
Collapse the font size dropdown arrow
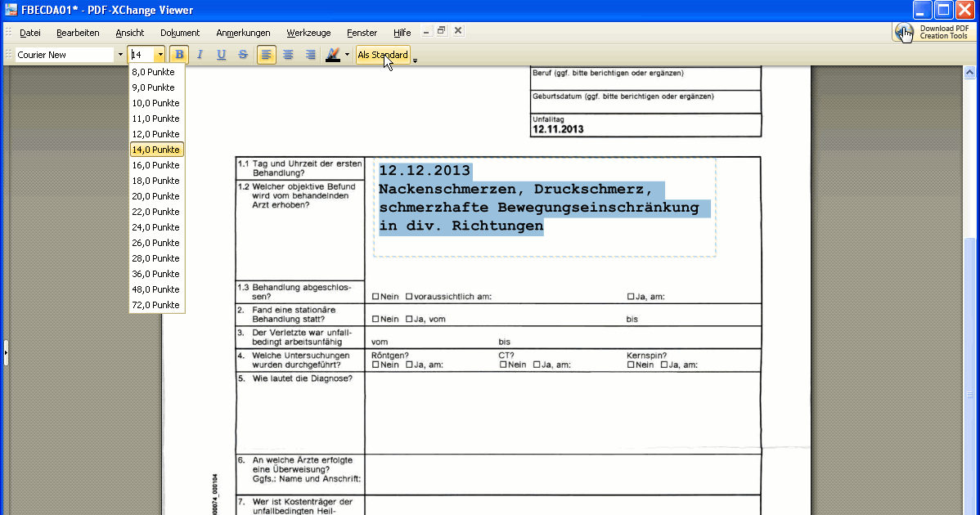tap(160, 55)
